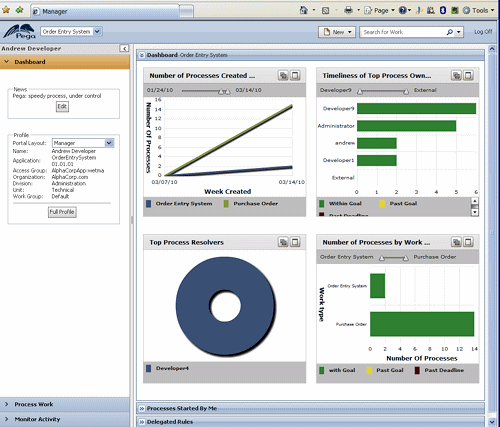Click the News Edit button
Viewport: 500px width, 427px height.
click(62, 106)
